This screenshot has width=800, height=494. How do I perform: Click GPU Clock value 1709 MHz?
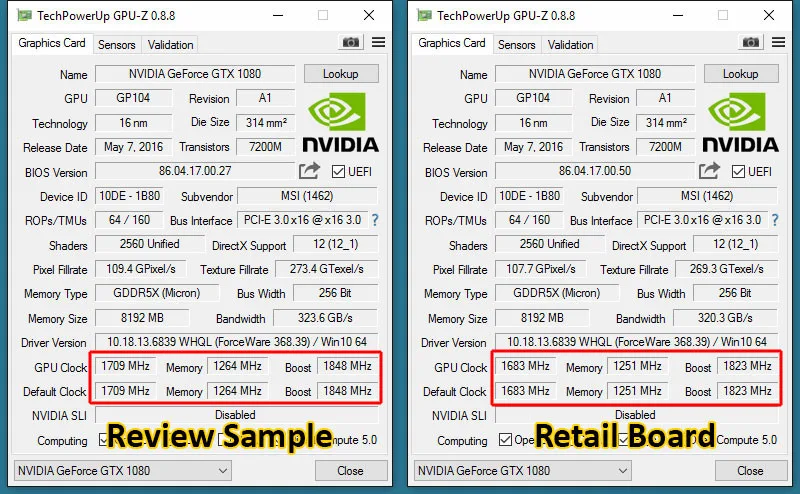126,366
